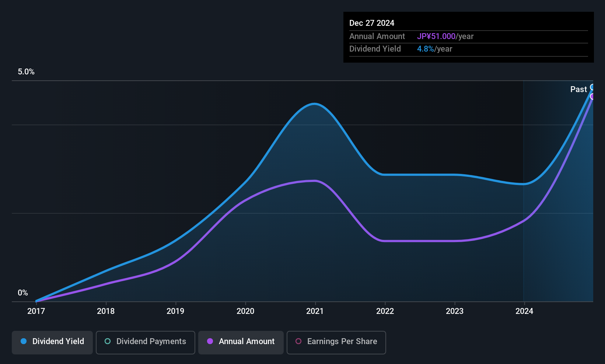This screenshot has height=364, width=605.
Task: Click the 2023 x-axis label
Action: pyautogui.click(x=455, y=311)
